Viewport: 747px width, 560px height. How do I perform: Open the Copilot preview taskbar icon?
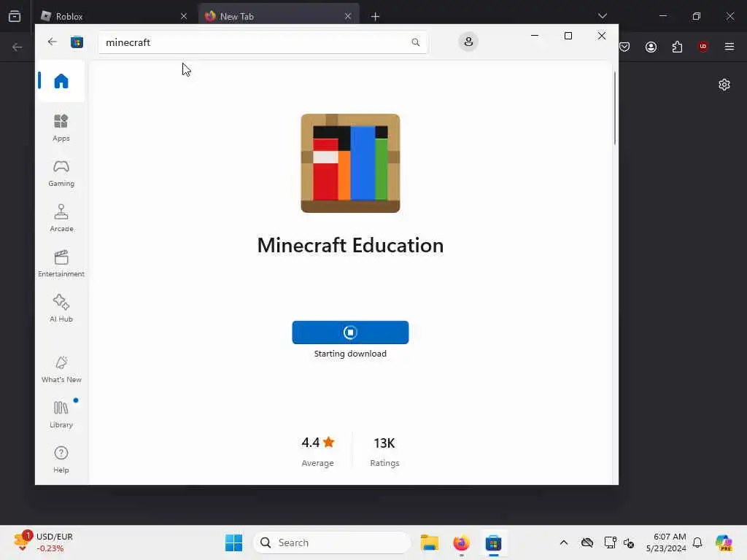(x=724, y=542)
